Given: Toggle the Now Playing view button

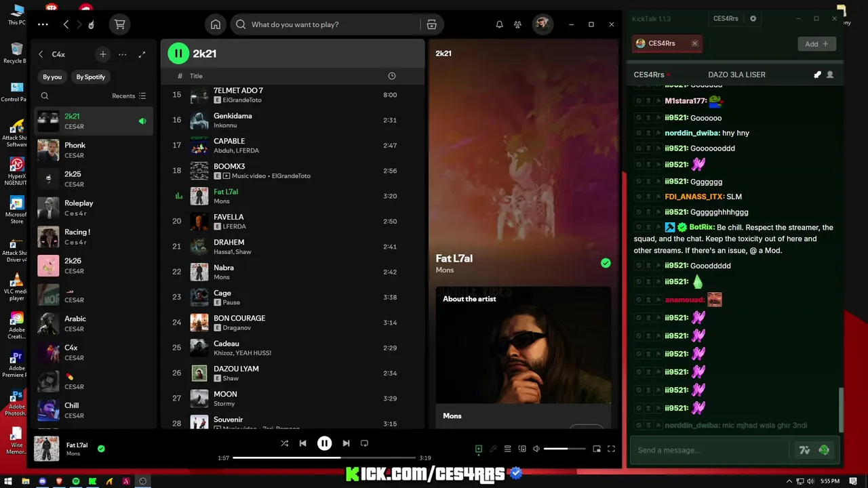Looking at the screenshot, I should (478, 449).
